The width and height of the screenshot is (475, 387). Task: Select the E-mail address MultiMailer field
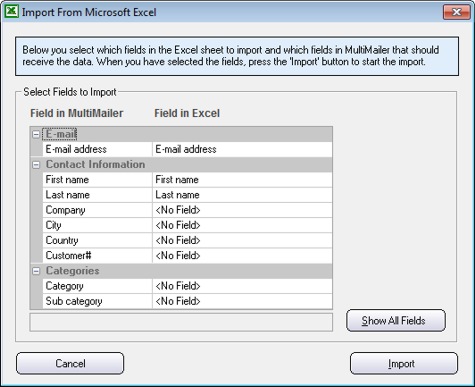(x=97, y=149)
